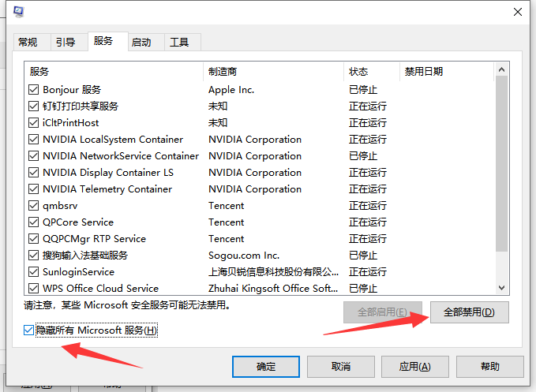536x392 pixels.
Task: Uncheck NVIDIA Display Container LS checkbox
Action: point(33,173)
